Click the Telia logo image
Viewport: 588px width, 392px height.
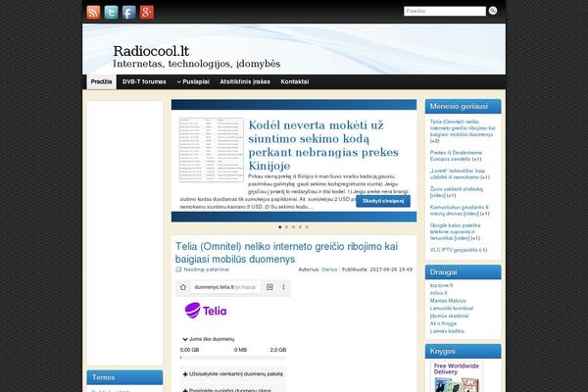click(x=206, y=311)
